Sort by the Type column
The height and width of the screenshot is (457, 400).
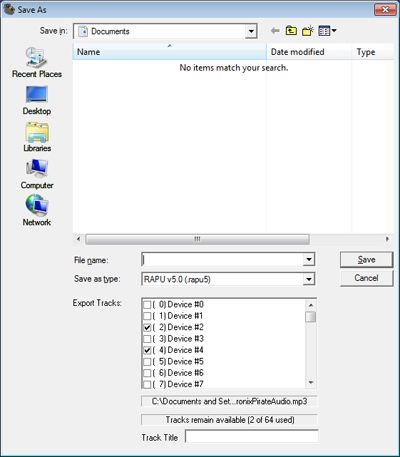pos(372,52)
